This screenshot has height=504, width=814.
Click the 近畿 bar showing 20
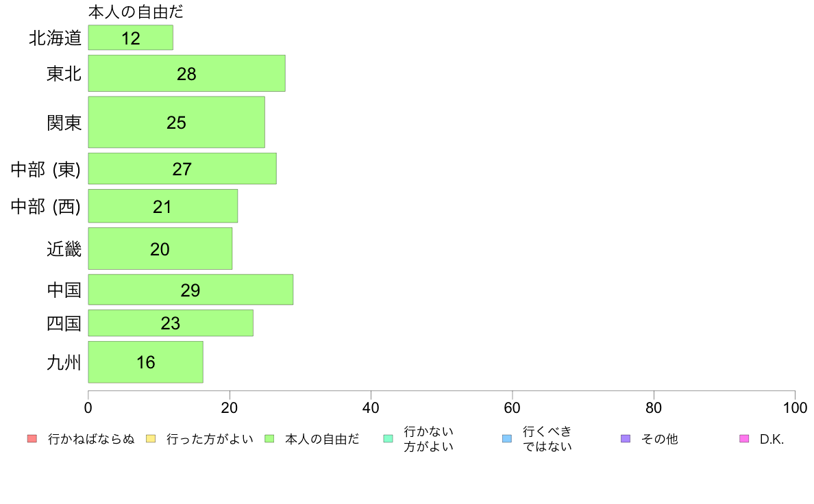[x=160, y=249]
